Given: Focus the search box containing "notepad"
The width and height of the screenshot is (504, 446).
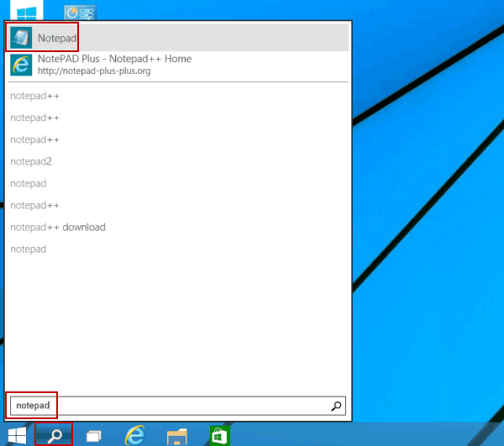Looking at the screenshot, I should pos(178,406).
